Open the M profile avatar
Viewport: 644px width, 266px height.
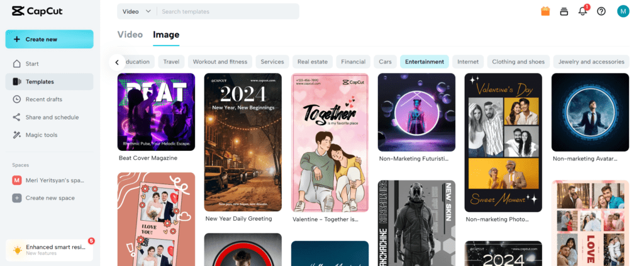pos(623,11)
